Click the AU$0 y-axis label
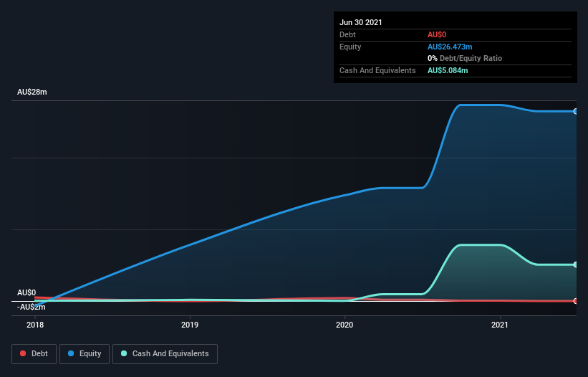The height and width of the screenshot is (377, 588). pos(26,292)
